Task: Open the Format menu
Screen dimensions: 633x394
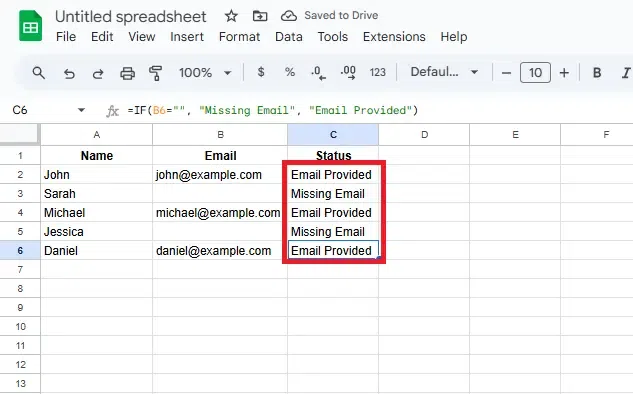Action: 239,37
